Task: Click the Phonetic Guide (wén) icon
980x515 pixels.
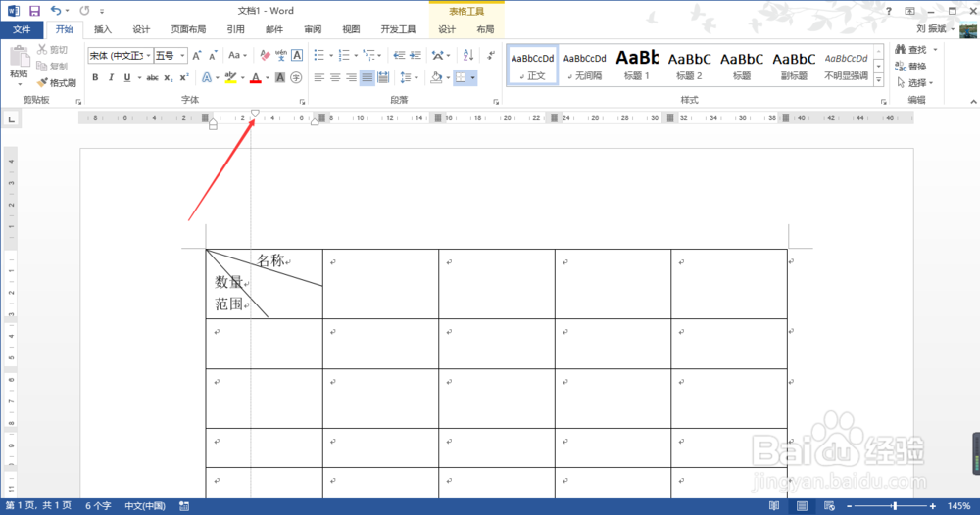Action: (280, 56)
